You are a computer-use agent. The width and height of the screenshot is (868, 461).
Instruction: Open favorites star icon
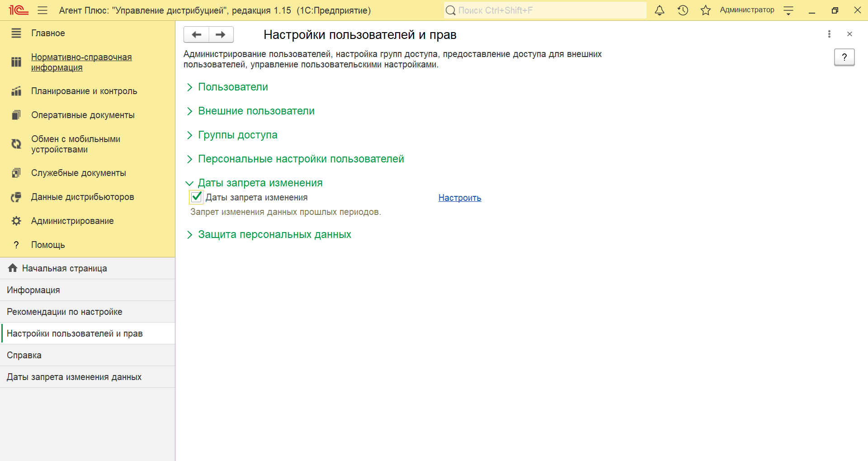tap(706, 10)
